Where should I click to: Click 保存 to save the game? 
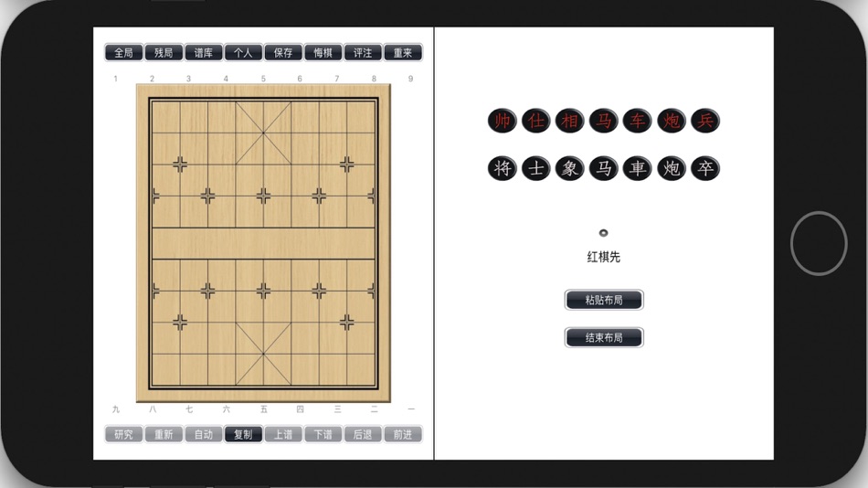point(283,53)
